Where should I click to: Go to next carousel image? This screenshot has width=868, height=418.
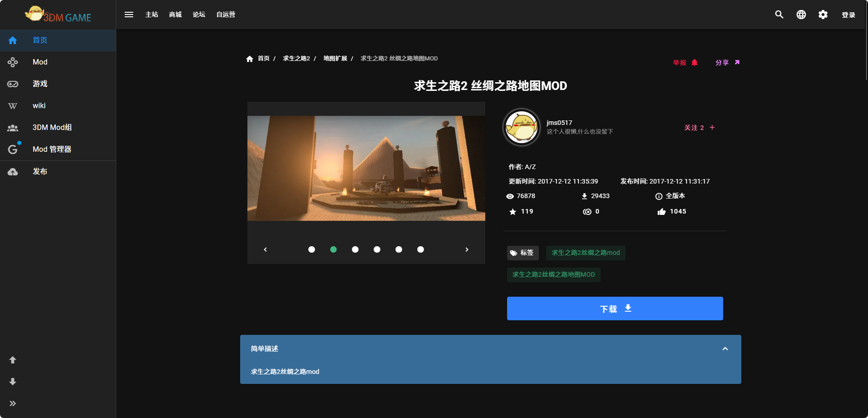467,249
